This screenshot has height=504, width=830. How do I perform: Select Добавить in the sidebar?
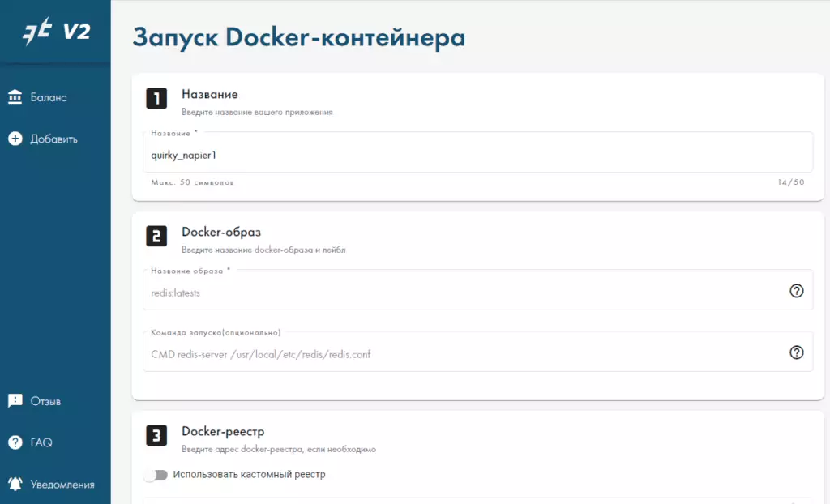[x=55, y=139]
